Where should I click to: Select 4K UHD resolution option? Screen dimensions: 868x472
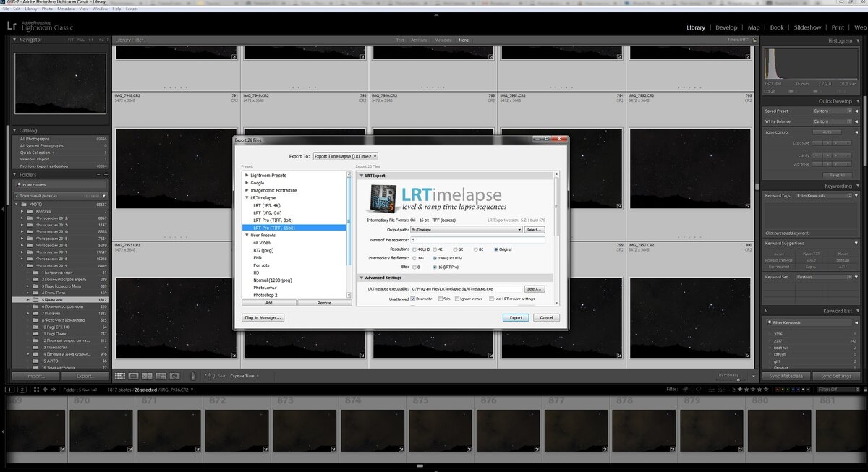(x=415, y=249)
